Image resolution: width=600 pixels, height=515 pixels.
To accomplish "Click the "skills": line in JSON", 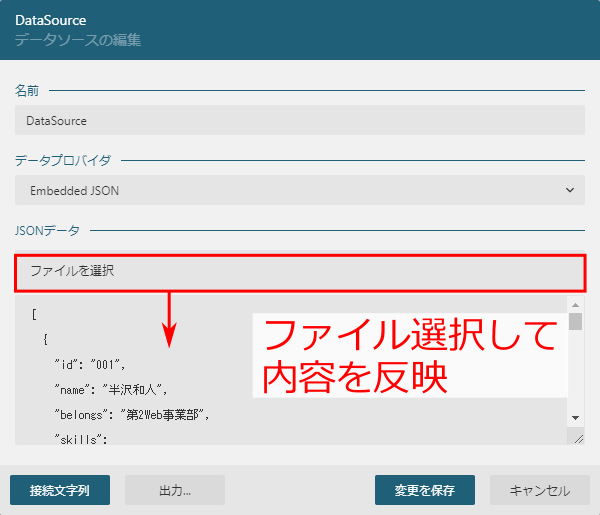I will [x=81, y=439].
